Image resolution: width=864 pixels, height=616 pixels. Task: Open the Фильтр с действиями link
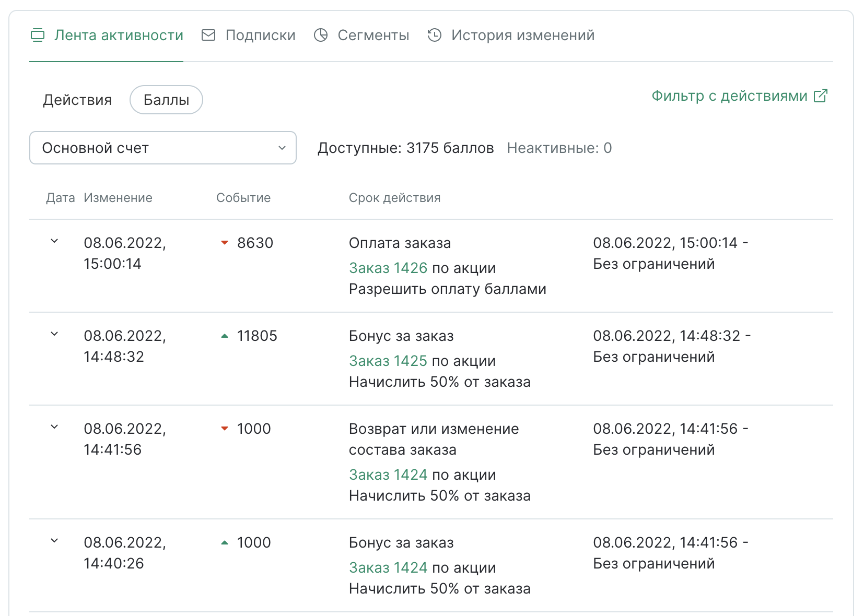(739, 96)
